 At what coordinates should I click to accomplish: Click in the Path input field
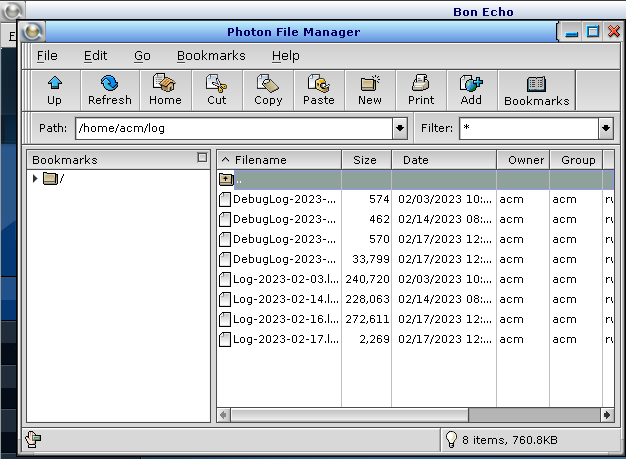click(x=234, y=128)
